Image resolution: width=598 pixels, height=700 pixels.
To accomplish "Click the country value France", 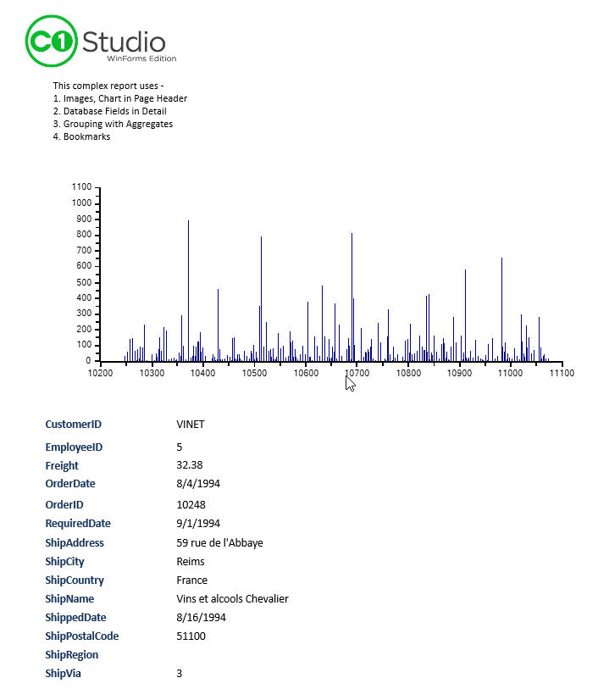I will tap(192, 581).
